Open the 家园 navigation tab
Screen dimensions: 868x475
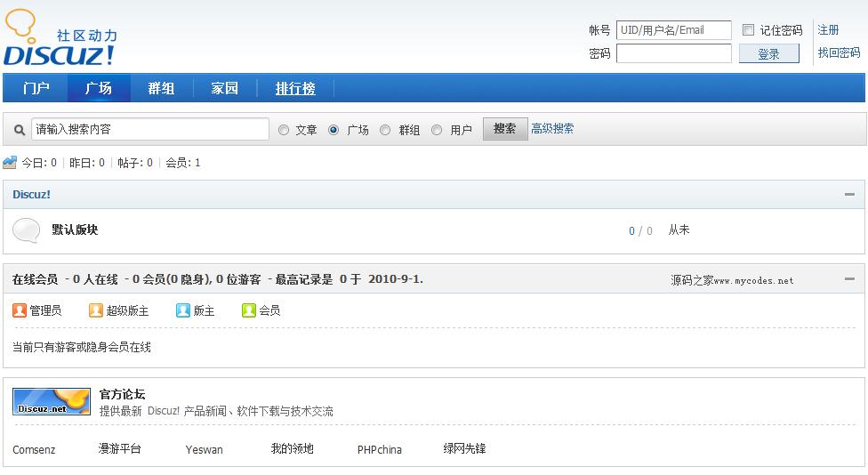(224, 88)
